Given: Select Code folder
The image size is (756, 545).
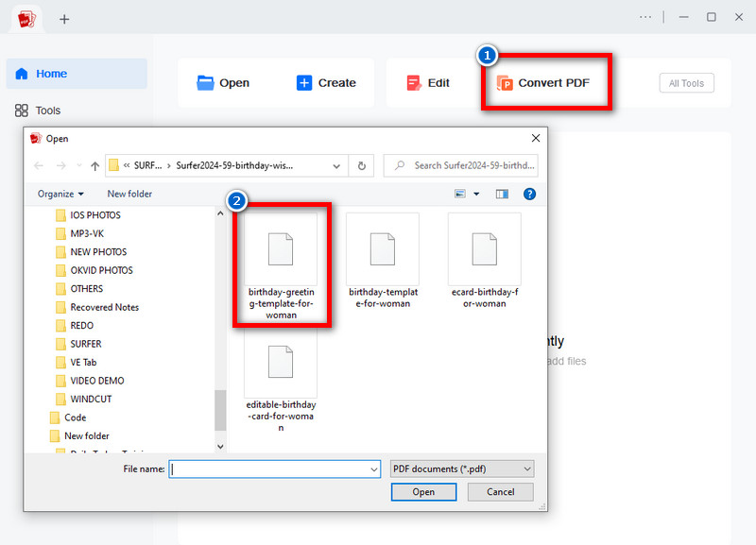Looking at the screenshot, I should click(68, 417).
